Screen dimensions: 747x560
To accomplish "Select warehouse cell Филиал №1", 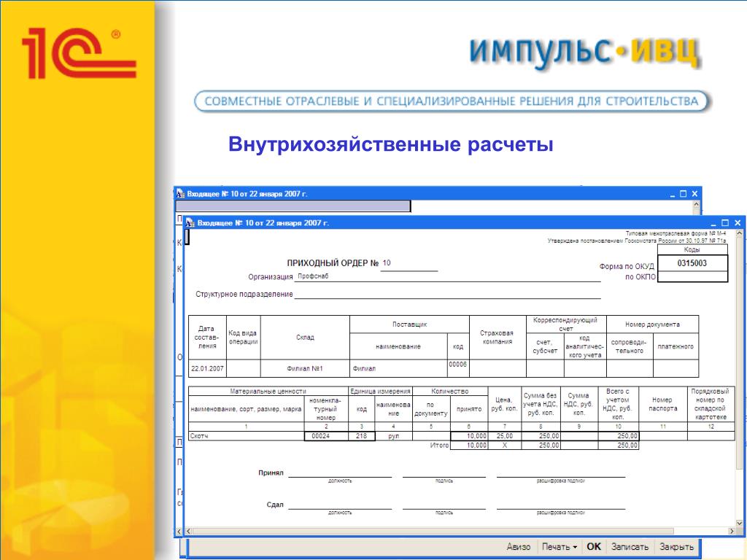I will click(305, 368).
